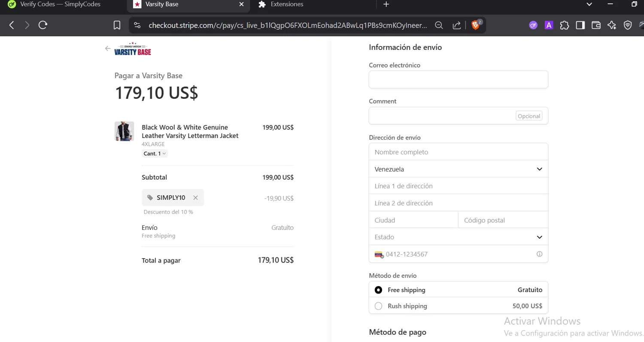The image size is (644, 342).
Task: Open Brave Wallet icon
Action: click(x=596, y=25)
